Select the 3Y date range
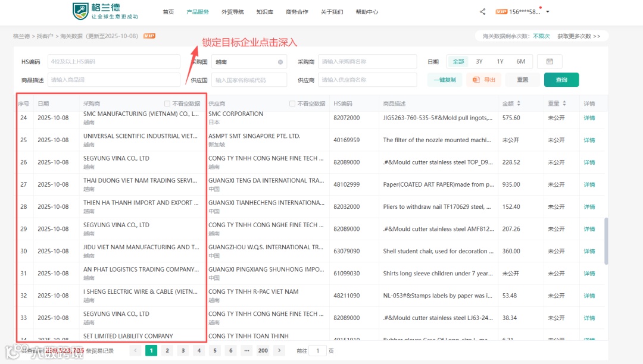 (479, 61)
